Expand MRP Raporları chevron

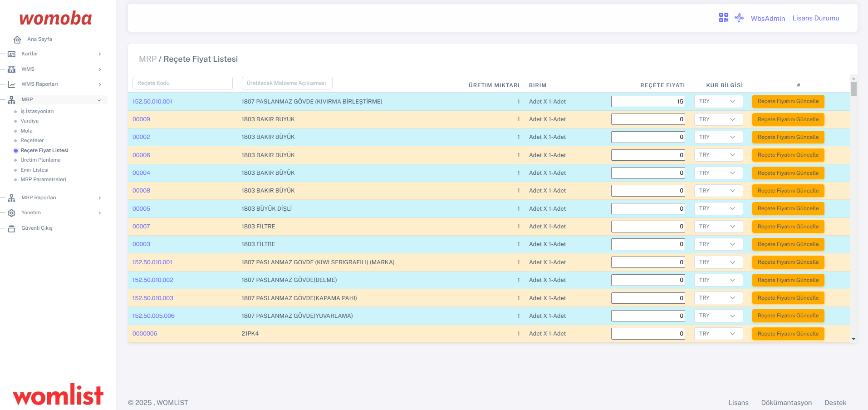[99, 198]
